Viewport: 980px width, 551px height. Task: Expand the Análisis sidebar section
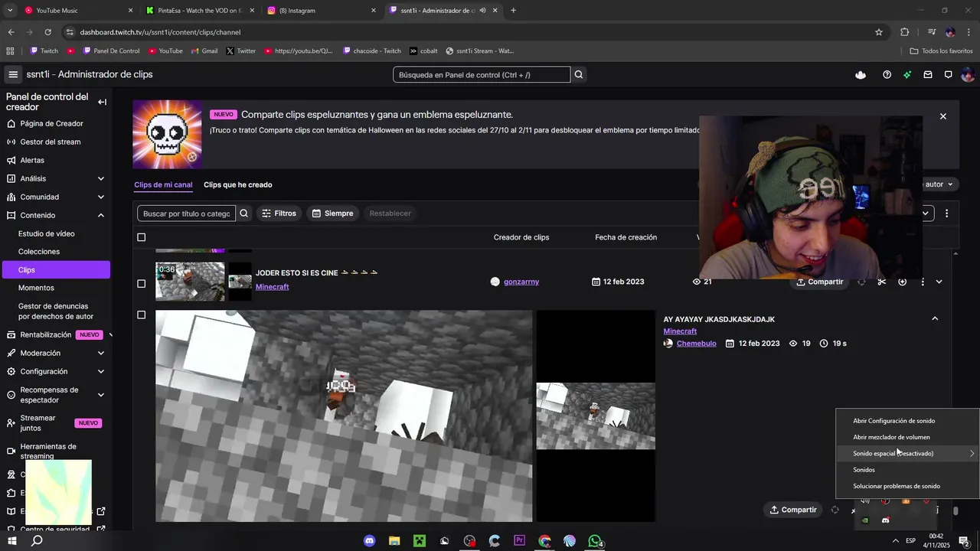tap(100, 178)
